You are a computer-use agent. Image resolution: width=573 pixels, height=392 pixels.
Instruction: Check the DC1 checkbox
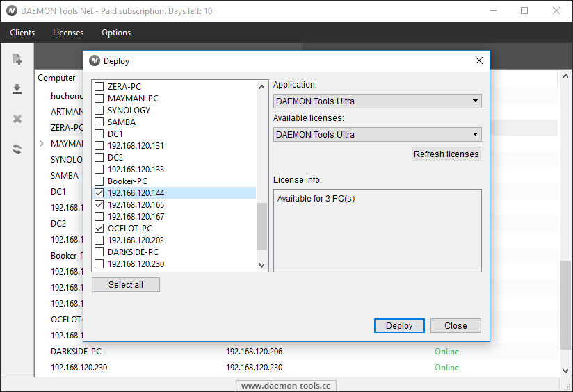99,133
